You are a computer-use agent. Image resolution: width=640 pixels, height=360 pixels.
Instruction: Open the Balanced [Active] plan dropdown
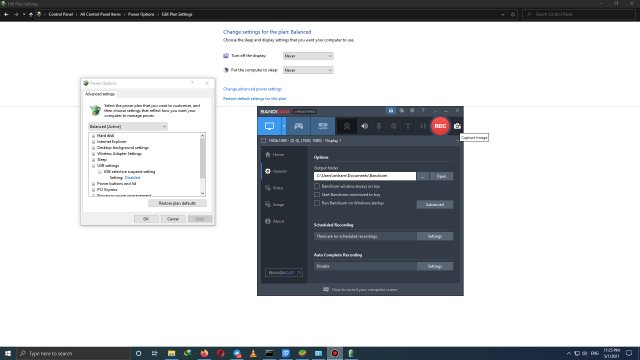(128, 127)
